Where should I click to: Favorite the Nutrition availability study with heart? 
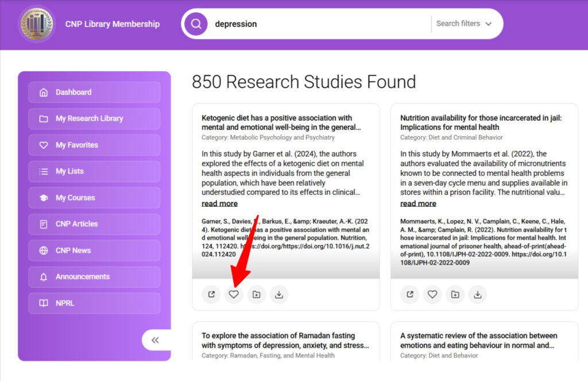432,295
